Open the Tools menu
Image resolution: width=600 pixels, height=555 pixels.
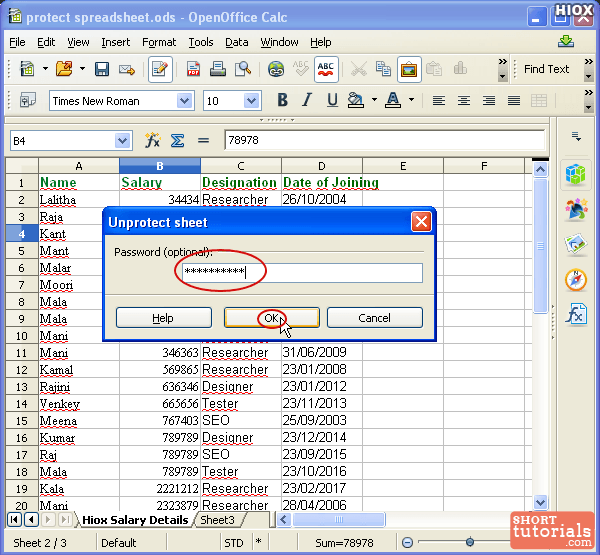pyautogui.click(x=201, y=42)
